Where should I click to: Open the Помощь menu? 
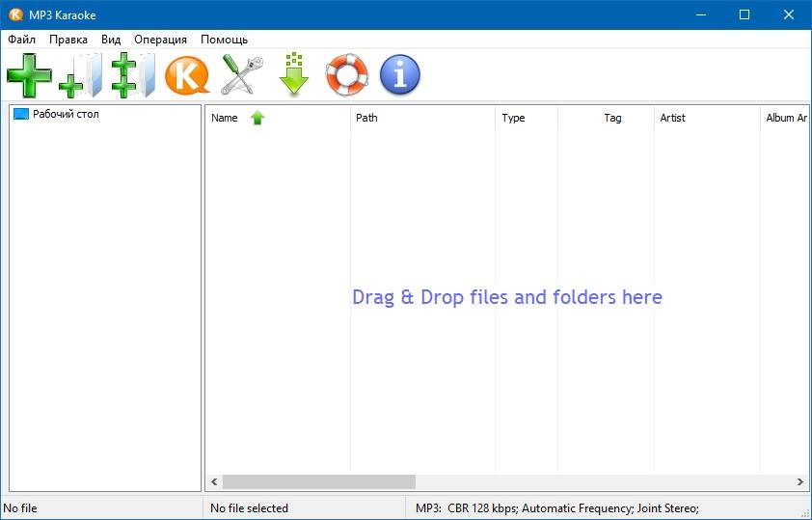pos(225,40)
